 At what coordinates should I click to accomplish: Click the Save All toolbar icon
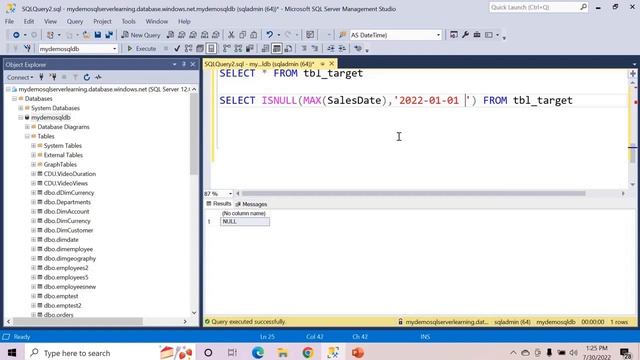click(109, 35)
